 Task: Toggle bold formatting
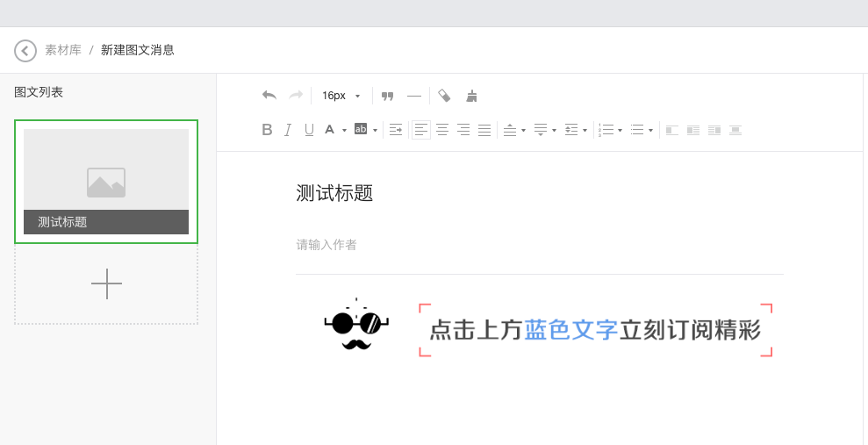tap(268, 130)
